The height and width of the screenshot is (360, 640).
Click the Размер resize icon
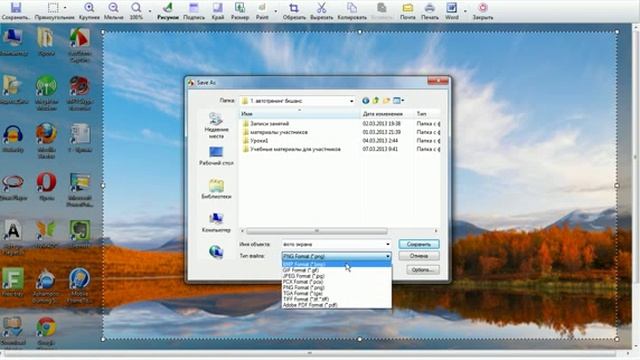[240, 8]
